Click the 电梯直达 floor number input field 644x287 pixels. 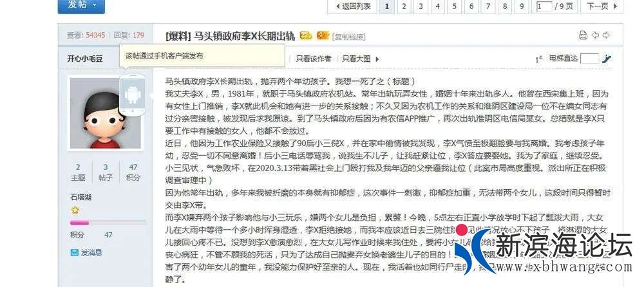pos(589,59)
